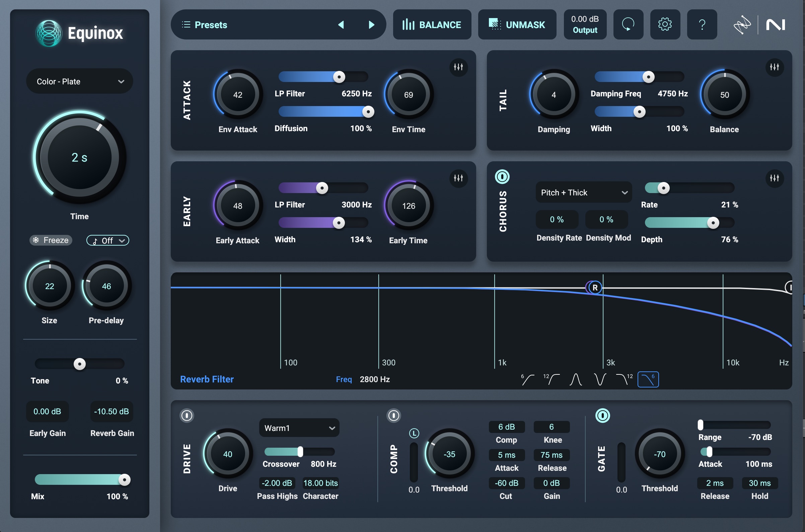Click the Tail Balance knob
This screenshot has width=805, height=532.
pyautogui.click(x=725, y=94)
